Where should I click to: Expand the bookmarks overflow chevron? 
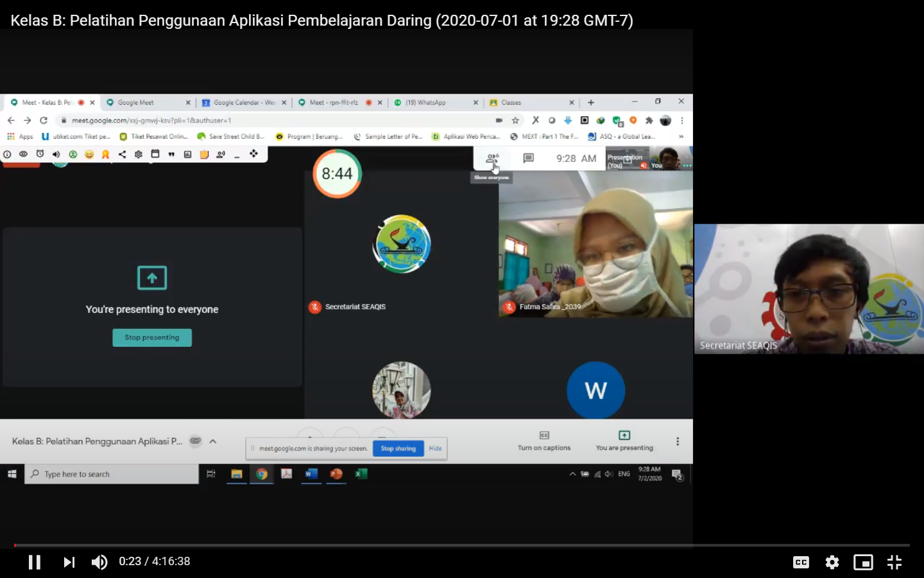pos(681,136)
